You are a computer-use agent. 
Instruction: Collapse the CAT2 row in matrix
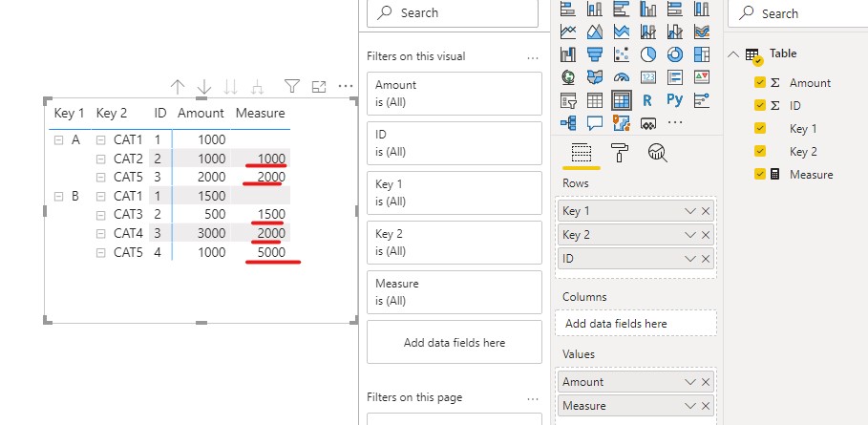click(x=101, y=159)
